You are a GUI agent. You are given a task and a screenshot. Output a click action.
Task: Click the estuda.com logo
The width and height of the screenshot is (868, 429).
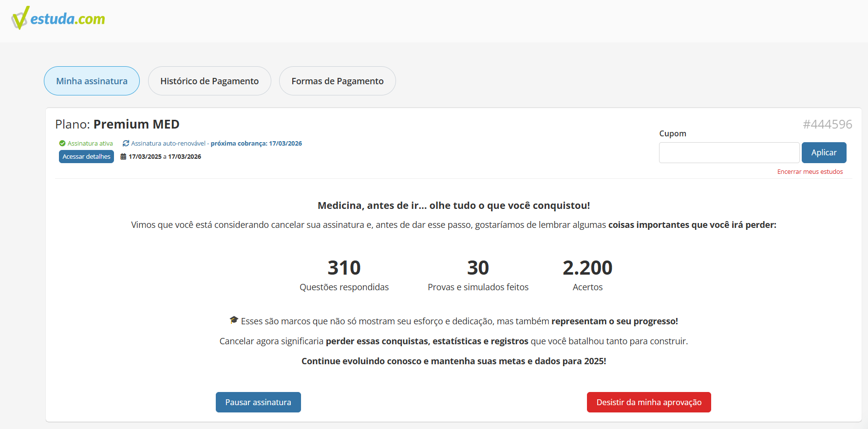(x=58, y=19)
